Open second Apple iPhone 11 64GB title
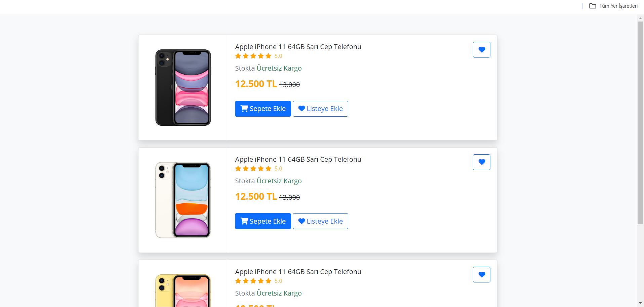Image resolution: width=644 pixels, height=307 pixels. coord(298,159)
